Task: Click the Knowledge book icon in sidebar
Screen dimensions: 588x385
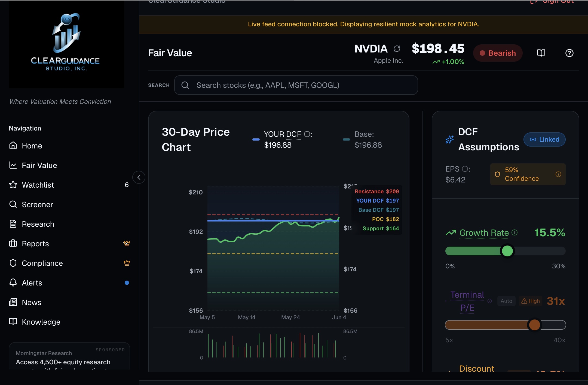Action: tap(13, 322)
